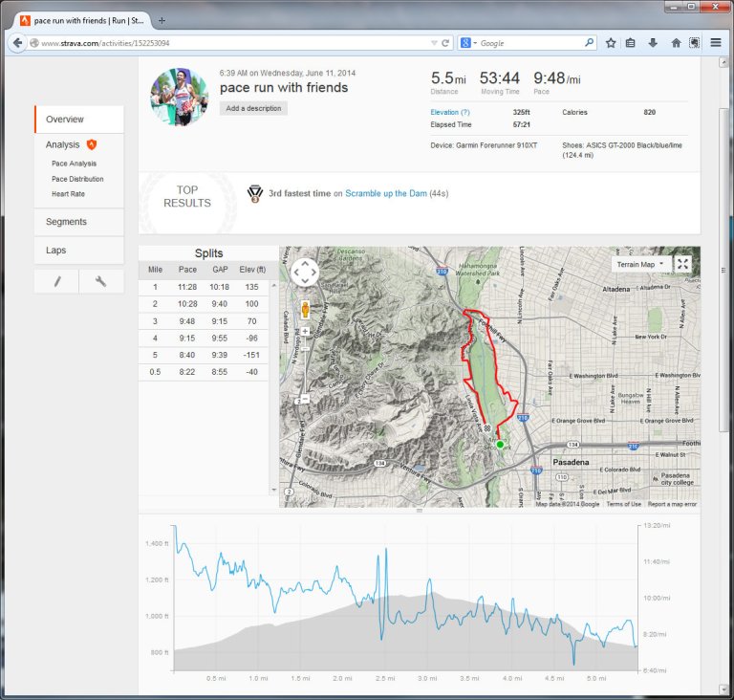The width and height of the screenshot is (734, 700).
Task: Click Report a map error link
Action: click(x=672, y=504)
